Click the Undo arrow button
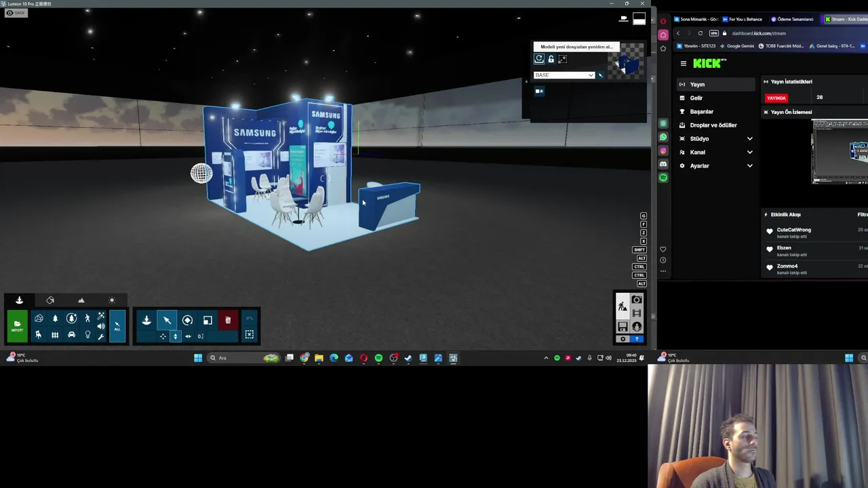The height and width of the screenshot is (488, 868). click(249, 319)
